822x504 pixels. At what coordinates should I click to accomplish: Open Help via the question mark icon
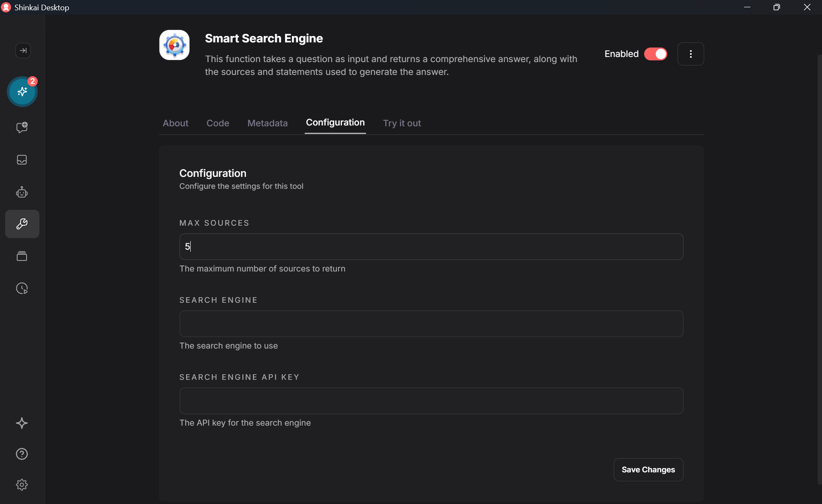(x=21, y=454)
